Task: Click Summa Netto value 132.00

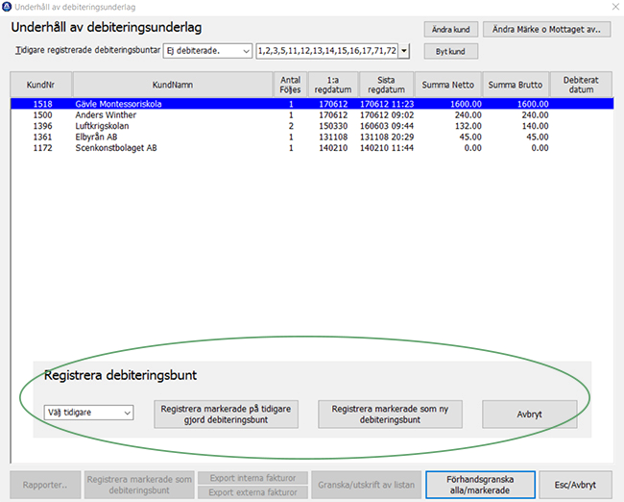Action: [x=468, y=126]
